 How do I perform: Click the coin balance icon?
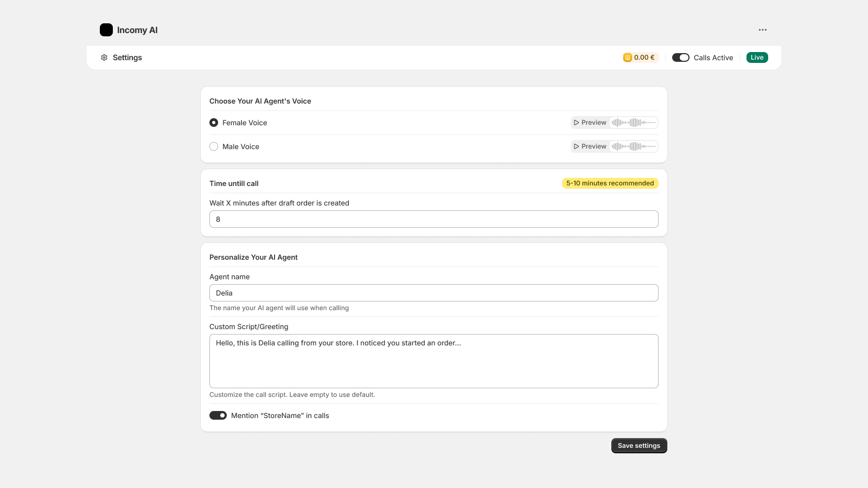628,57
